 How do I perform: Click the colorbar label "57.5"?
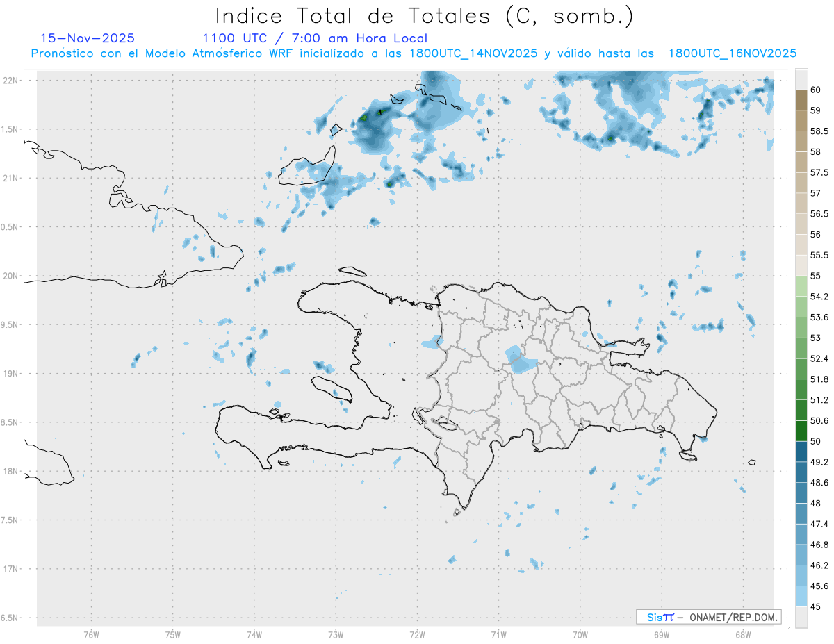819,172
